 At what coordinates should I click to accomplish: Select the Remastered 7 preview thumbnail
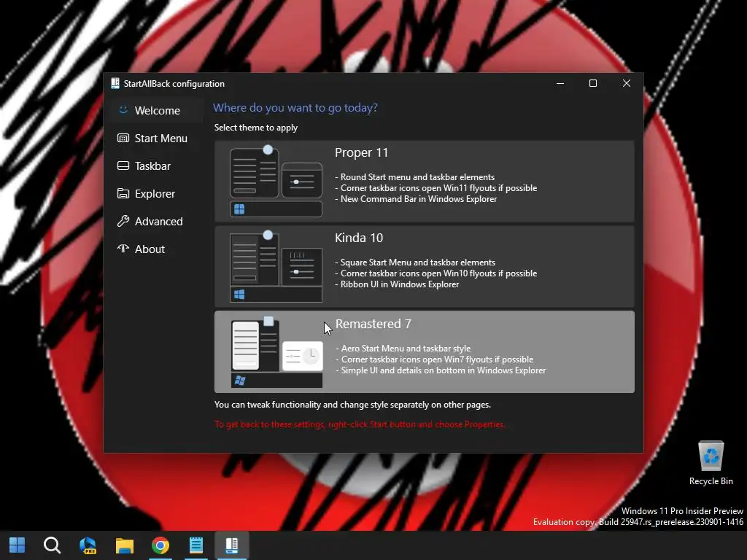(276, 352)
